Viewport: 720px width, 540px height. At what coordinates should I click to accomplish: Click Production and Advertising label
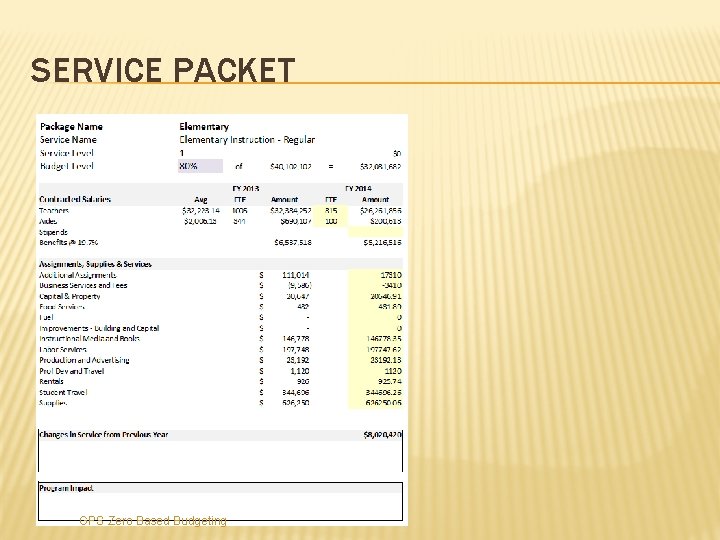coord(84,360)
